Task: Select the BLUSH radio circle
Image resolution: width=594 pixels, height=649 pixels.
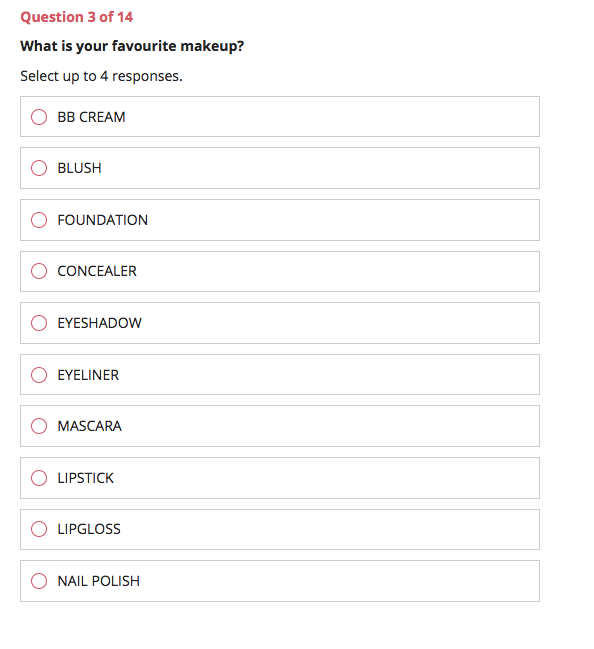Action: (x=39, y=168)
